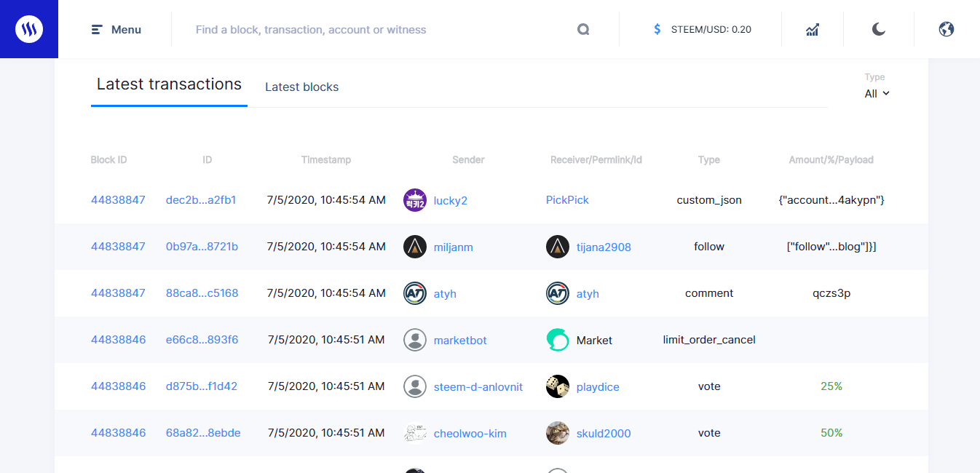Open transaction 68a82...8ebde

pyautogui.click(x=203, y=433)
